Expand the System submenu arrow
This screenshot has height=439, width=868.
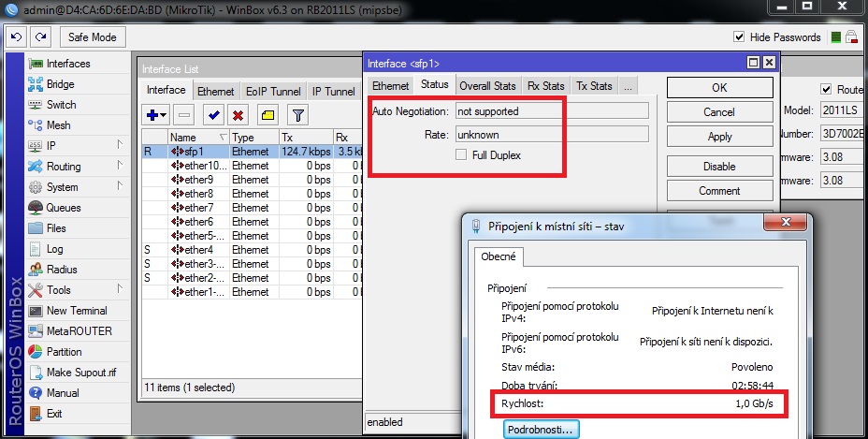coord(120,186)
